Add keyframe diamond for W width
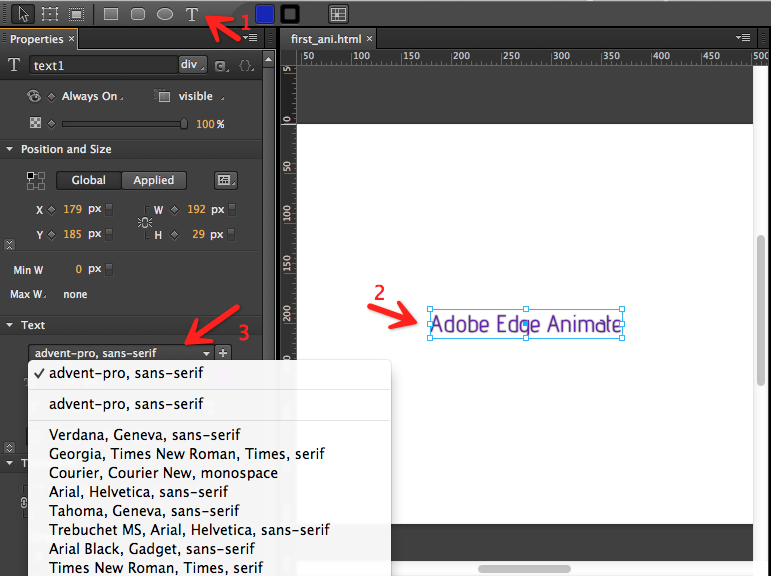Viewport: 771px width, 576px height. pyautogui.click(x=175, y=210)
